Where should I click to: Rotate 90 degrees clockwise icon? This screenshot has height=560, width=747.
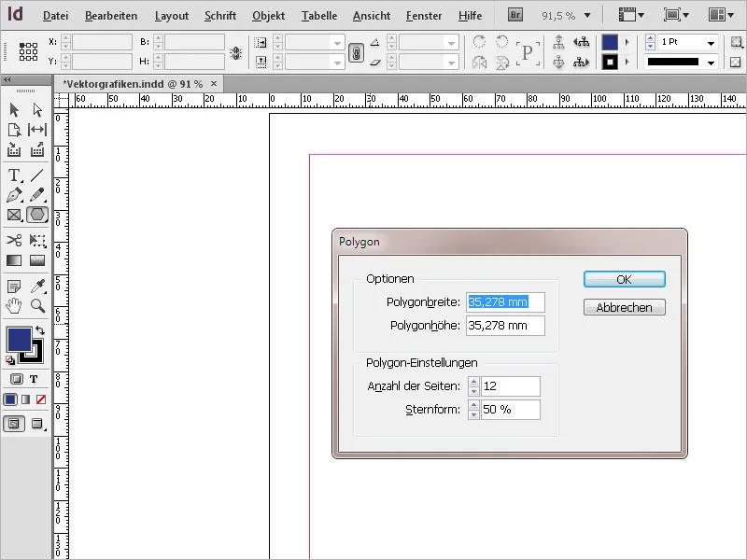click(x=479, y=42)
